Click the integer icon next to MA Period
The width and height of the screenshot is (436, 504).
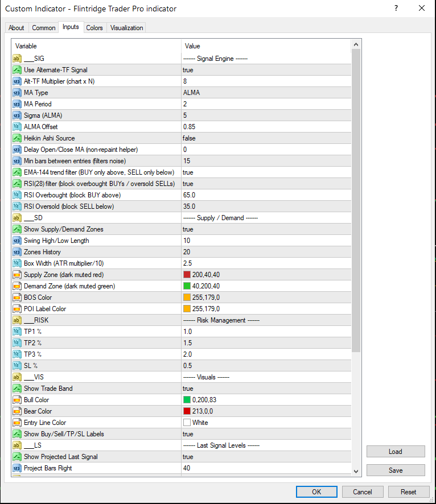[x=17, y=104]
